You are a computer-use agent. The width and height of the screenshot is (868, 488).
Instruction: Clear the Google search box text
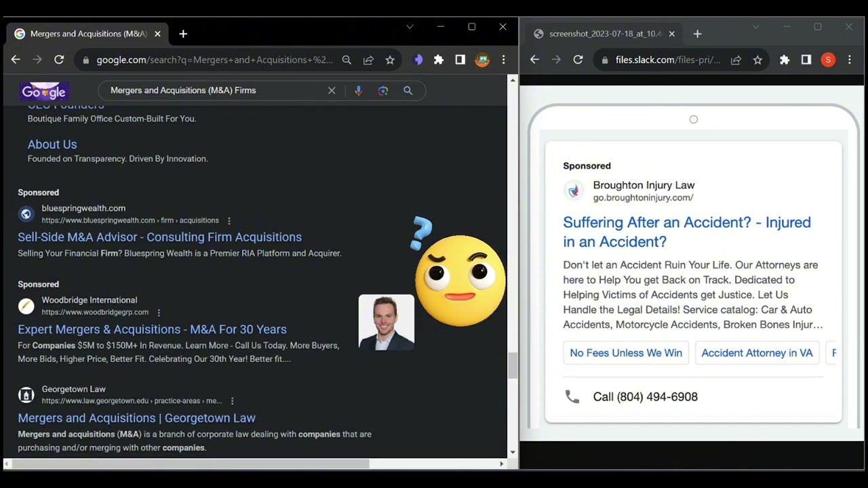(332, 90)
